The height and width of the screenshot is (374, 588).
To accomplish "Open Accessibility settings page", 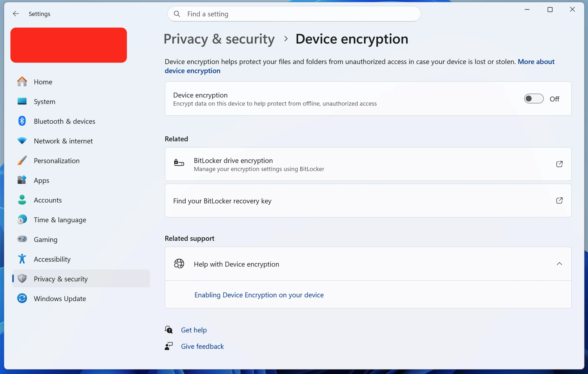I will coord(81,259).
